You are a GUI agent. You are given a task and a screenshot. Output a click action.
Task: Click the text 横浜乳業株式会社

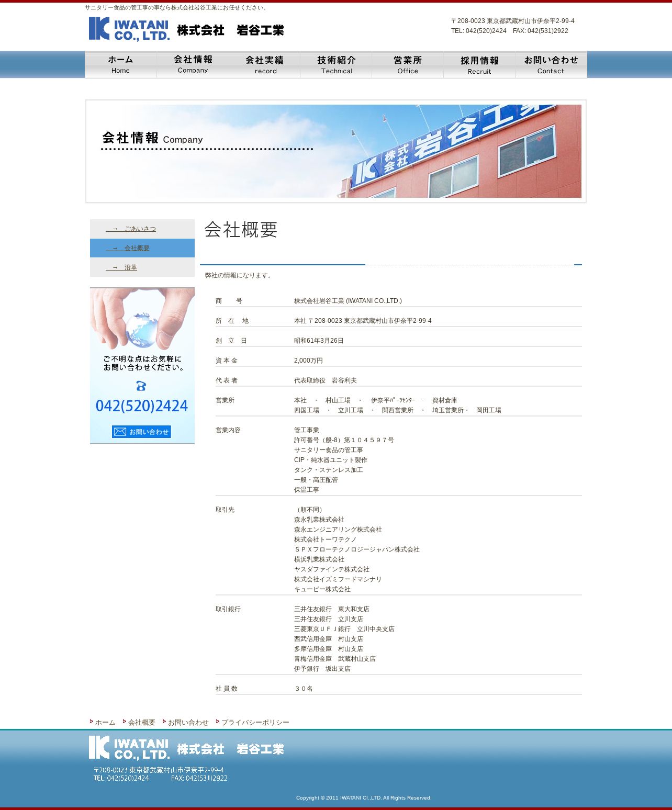[319, 559]
